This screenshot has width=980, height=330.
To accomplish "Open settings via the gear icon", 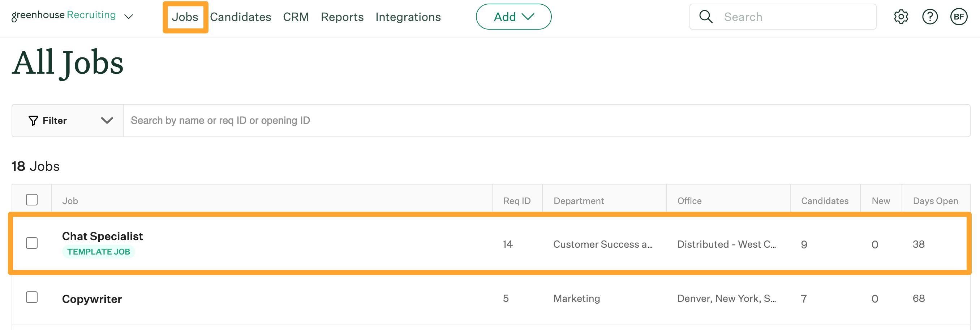I will (901, 16).
